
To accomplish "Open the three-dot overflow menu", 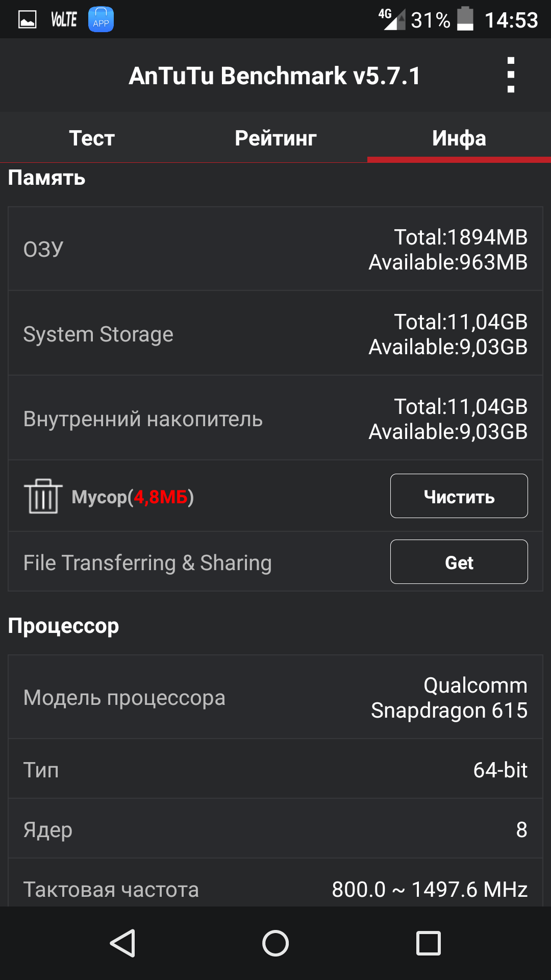I will click(511, 75).
